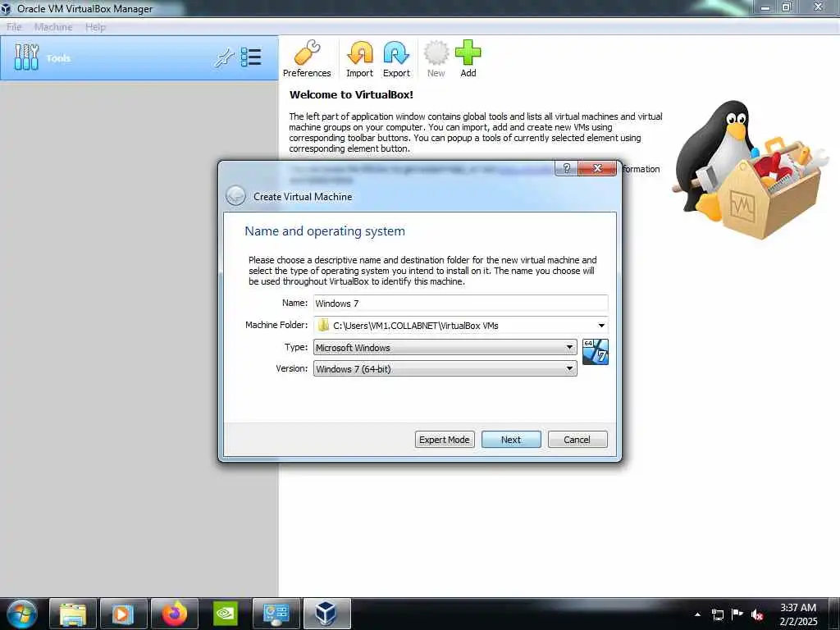840x630 pixels.
Task: Select the Tools item in left panel
Action: pyautogui.click(x=139, y=58)
